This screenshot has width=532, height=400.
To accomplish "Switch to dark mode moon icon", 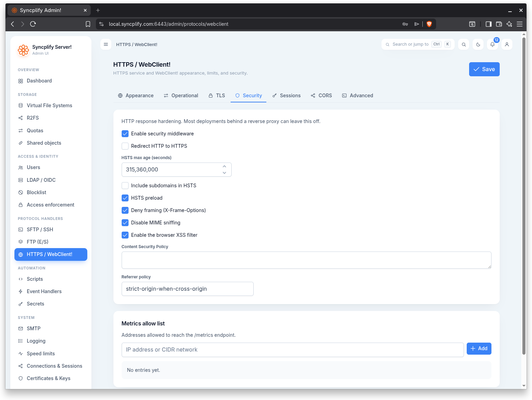I will 478,44.
